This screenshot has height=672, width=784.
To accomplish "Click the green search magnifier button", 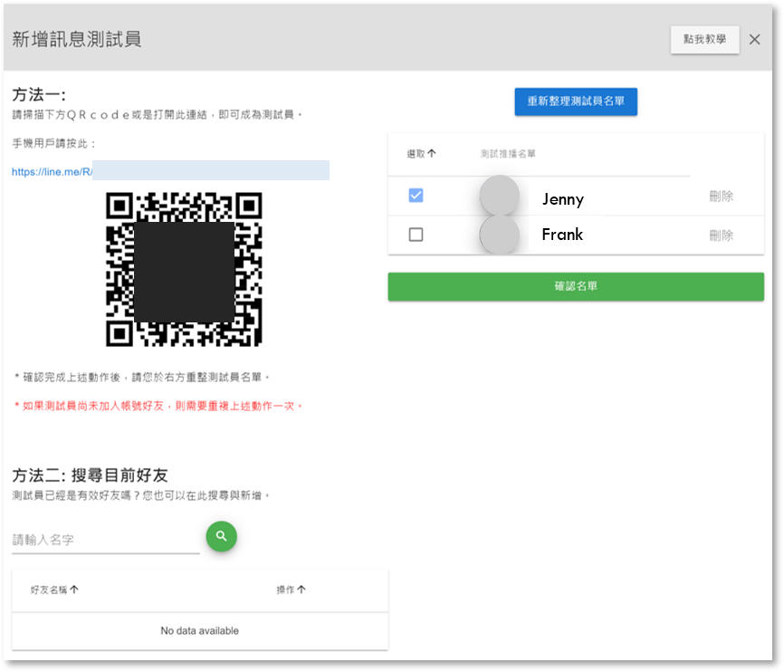I will pos(221,536).
